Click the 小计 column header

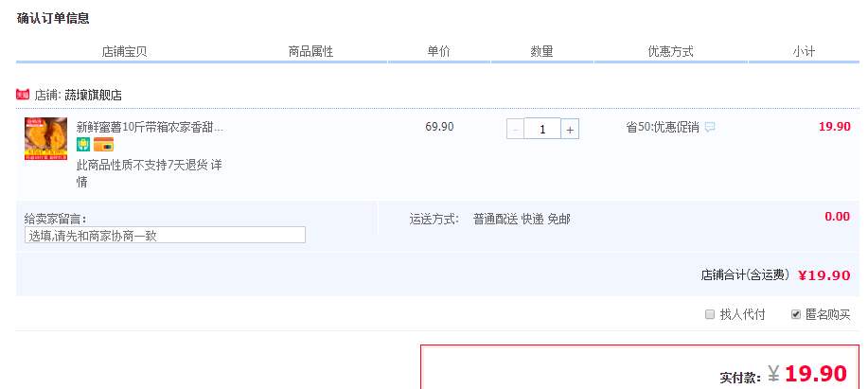pyautogui.click(x=804, y=52)
